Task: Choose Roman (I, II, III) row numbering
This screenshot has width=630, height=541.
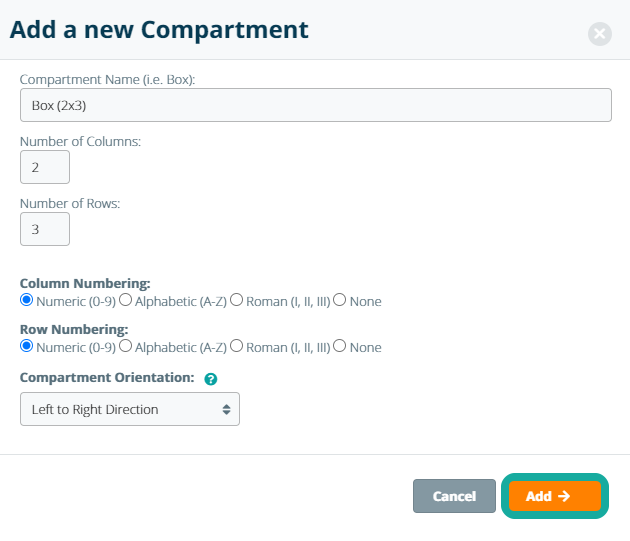Action: [237, 347]
